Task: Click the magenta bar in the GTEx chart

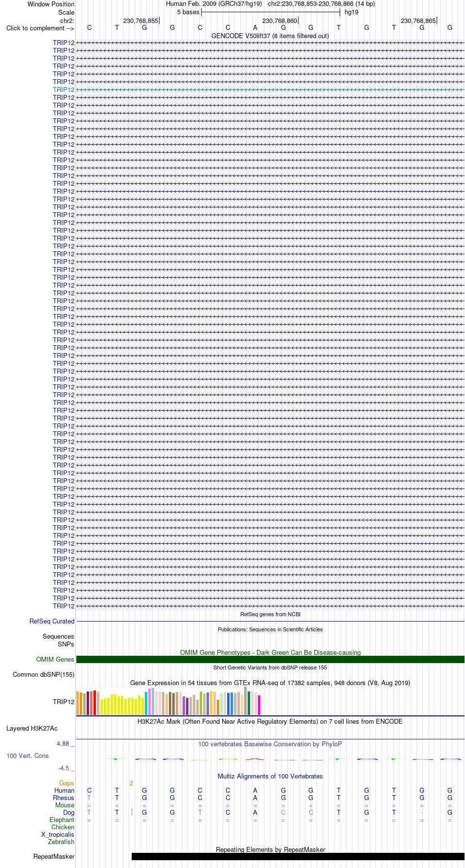Action: (x=259, y=705)
